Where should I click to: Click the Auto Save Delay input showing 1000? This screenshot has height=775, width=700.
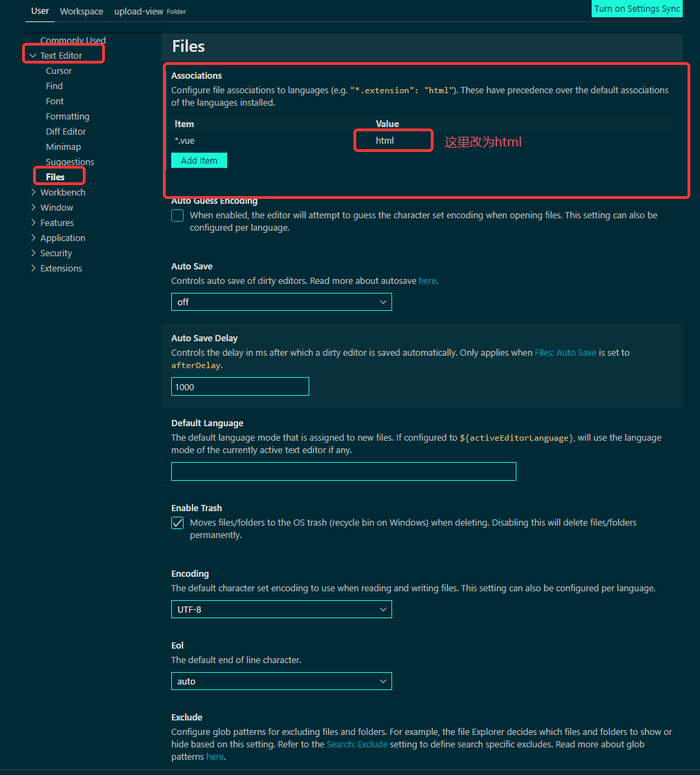coord(240,386)
